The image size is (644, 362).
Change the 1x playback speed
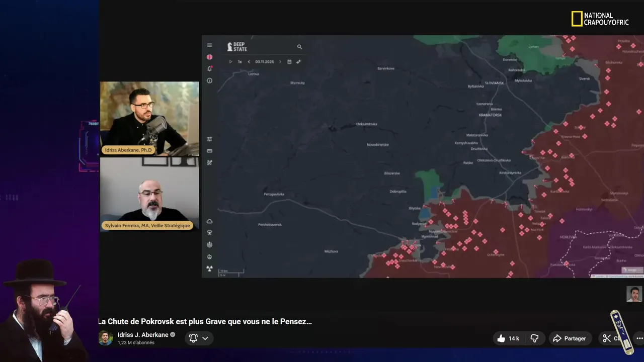[x=240, y=62]
